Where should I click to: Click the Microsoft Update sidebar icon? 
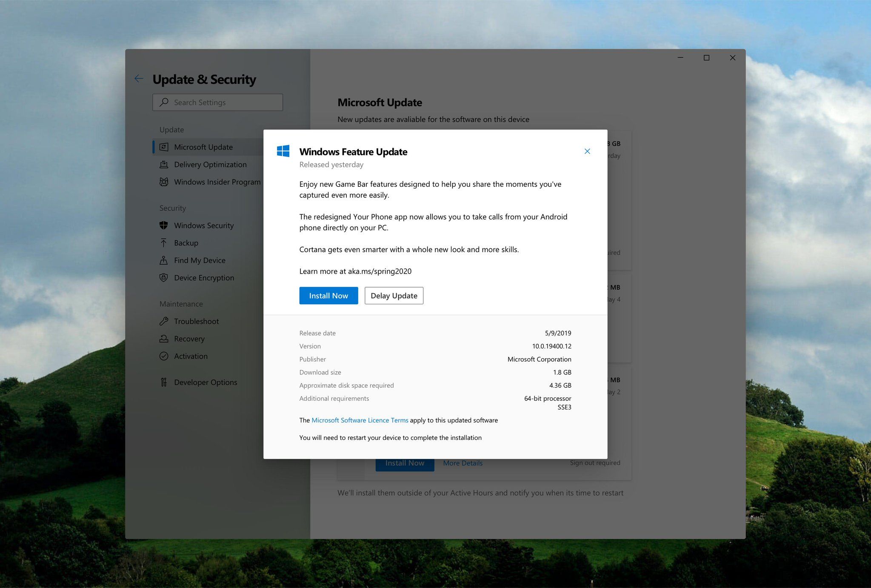tap(164, 147)
